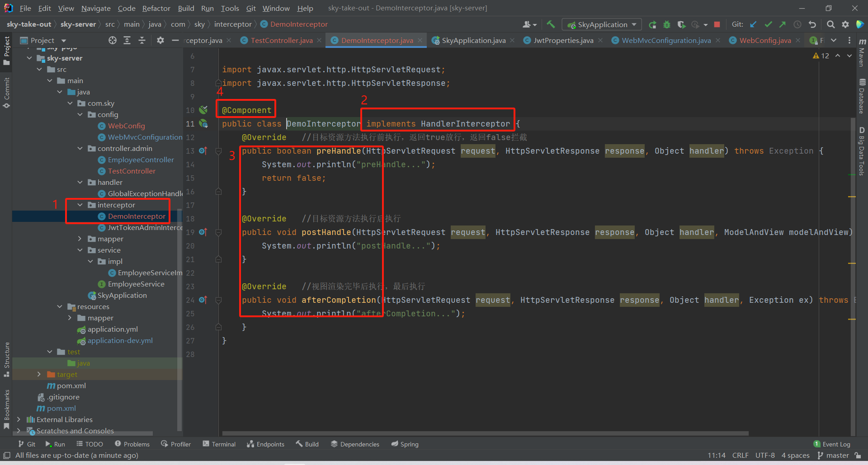
Task: Locate opened file with the crosshair icon
Action: pyautogui.click(x=113, y=40)
